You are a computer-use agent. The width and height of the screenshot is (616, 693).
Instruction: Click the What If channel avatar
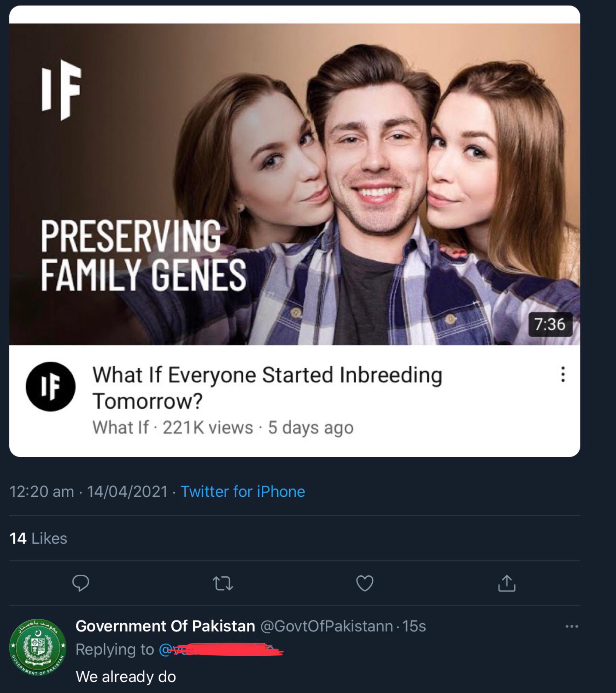(x=51, y=387)
